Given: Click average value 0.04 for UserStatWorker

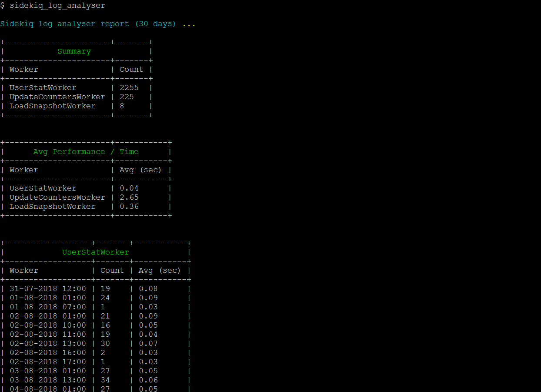Looking at the screenshot, I should click(129, 188).
